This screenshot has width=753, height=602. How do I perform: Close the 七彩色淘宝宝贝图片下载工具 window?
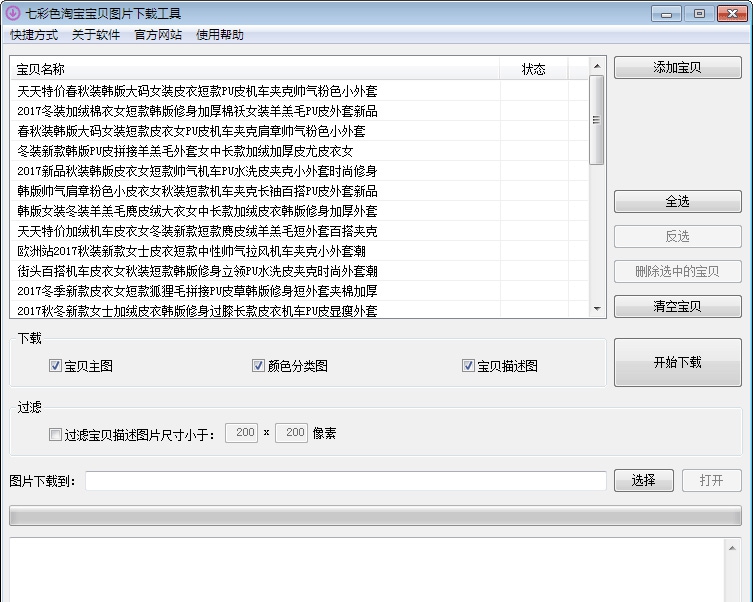click(732, 13)
